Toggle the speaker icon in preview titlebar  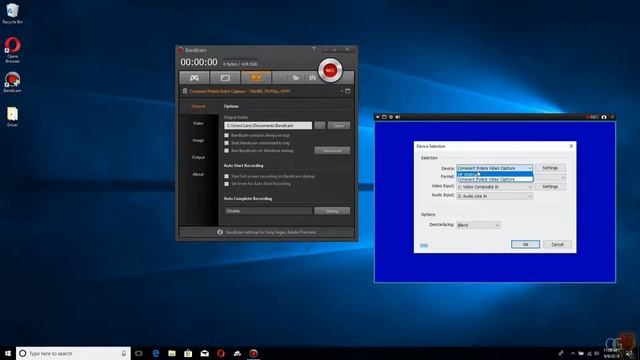(x=398, y=117)
